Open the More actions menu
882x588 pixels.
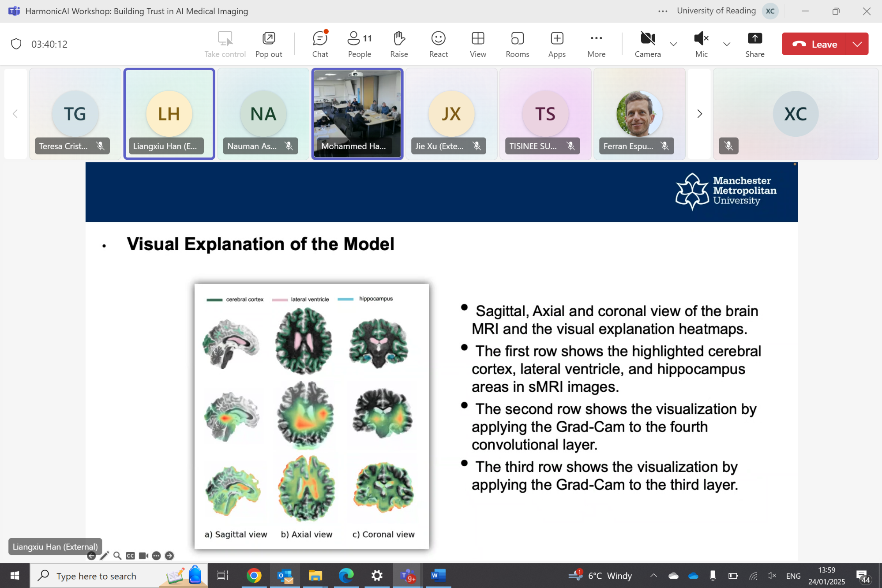596,44
